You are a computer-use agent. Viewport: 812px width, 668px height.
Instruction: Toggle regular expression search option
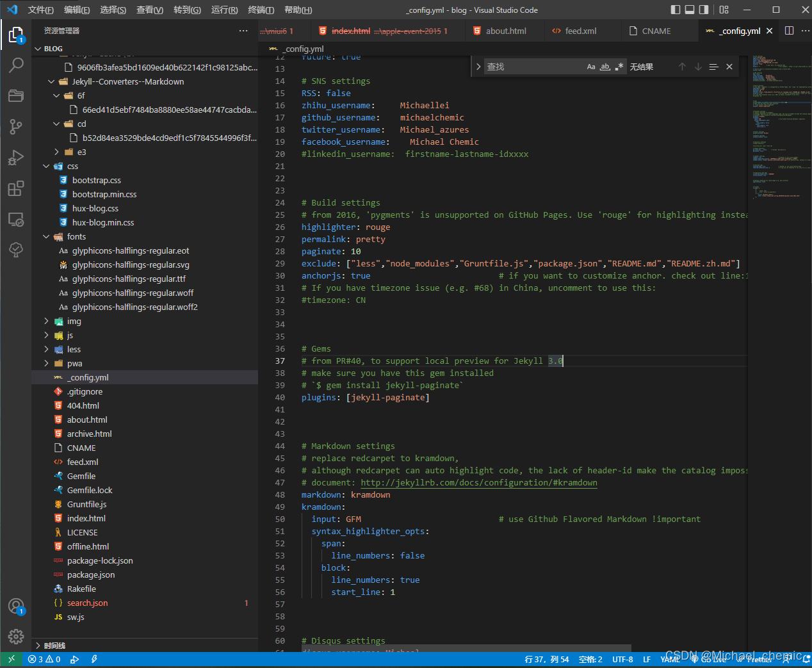tap(619, 67)
